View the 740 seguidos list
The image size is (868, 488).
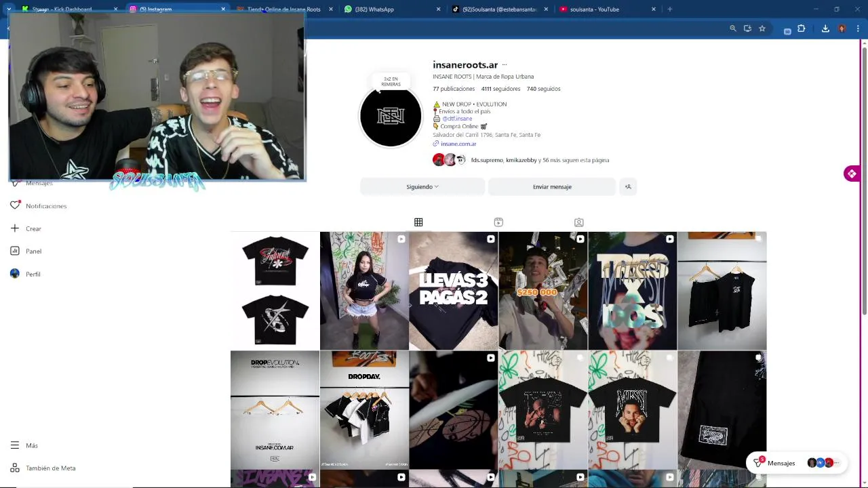(x=544, y=89)
